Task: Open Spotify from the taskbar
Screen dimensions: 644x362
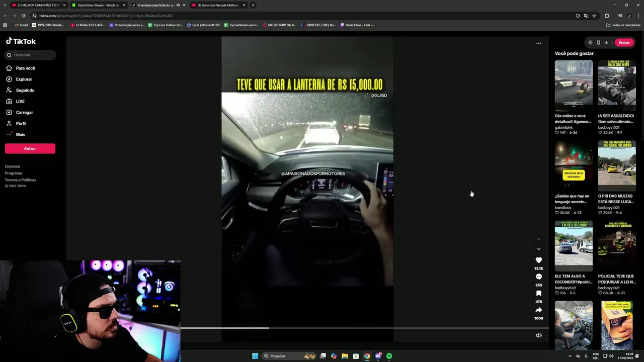Action: 389,356
